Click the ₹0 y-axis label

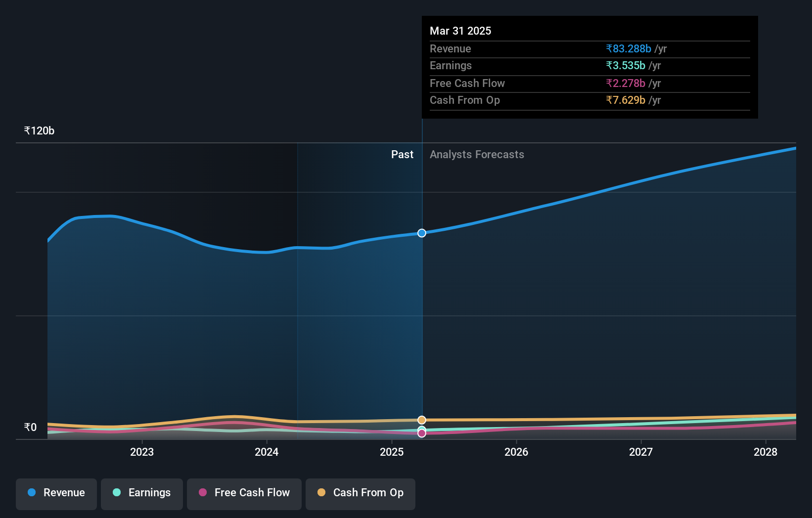(30, 427)
